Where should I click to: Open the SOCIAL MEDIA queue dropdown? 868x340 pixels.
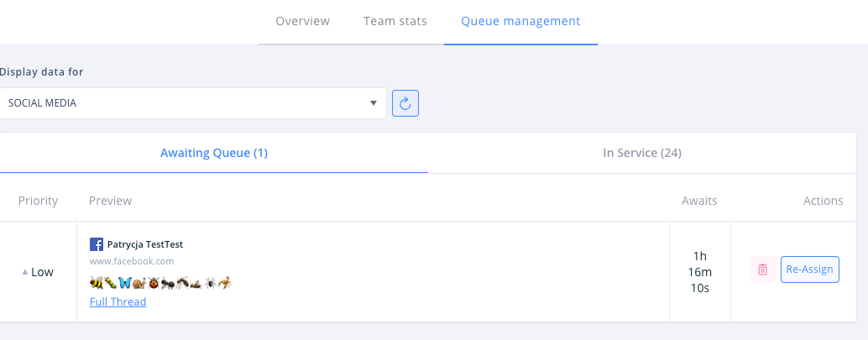coord(193,103)
